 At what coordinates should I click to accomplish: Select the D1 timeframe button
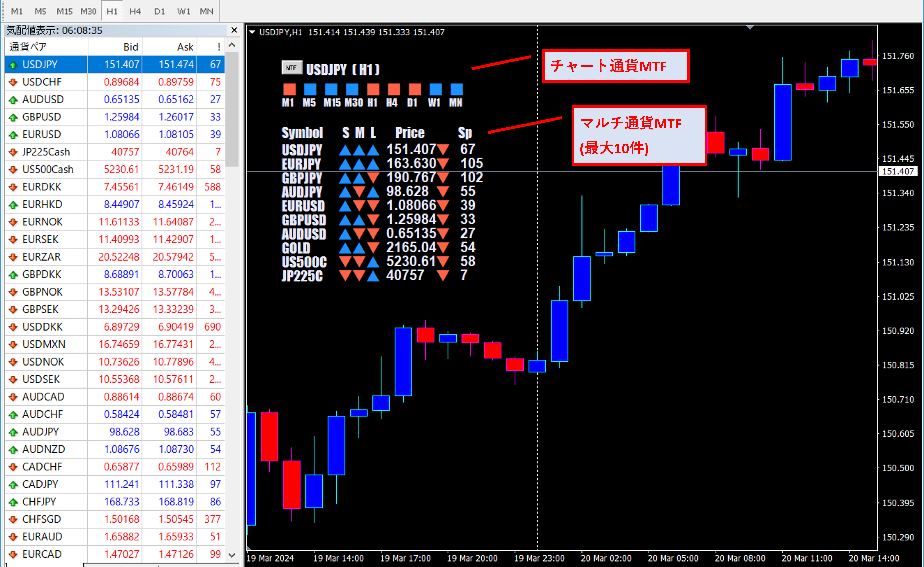[x=159, y=11]
